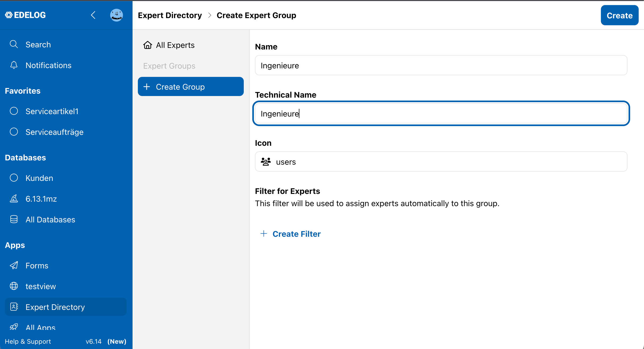Click the testview globe icon
Viewport: 644px width, 349px height.
pyautogui.click(x=14, y=286)
